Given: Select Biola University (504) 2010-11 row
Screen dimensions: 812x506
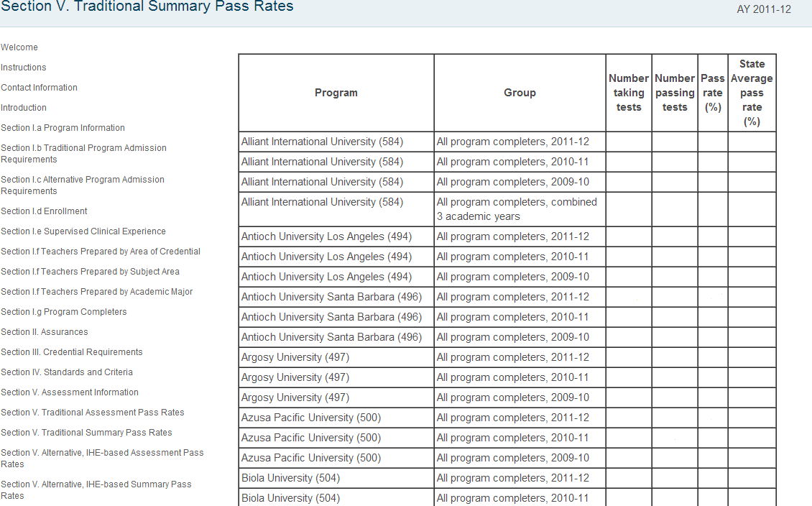Looking at the screenshot, I should [x=507, y=498].
